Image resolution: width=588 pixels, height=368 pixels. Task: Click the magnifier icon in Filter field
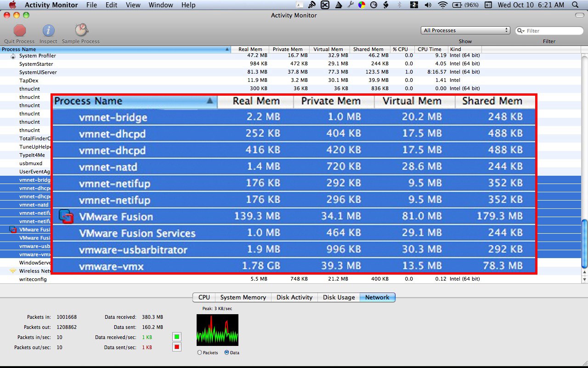pos(521,31)
